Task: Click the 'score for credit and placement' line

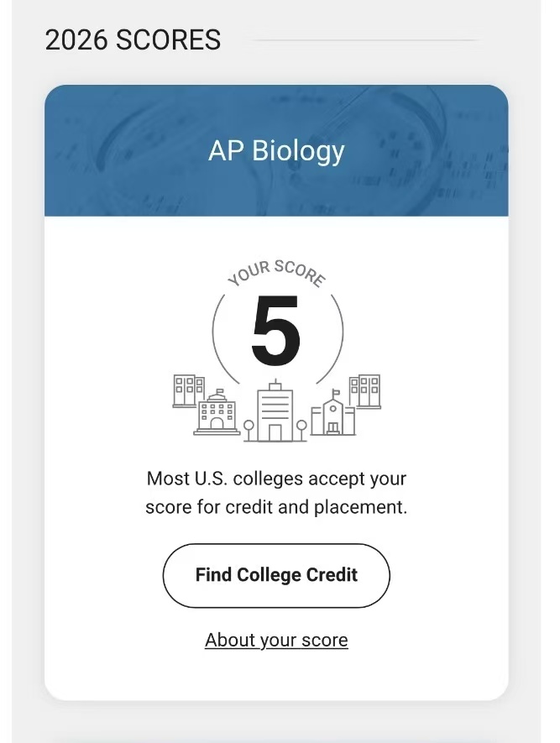Action: click(x=276, y=507)
